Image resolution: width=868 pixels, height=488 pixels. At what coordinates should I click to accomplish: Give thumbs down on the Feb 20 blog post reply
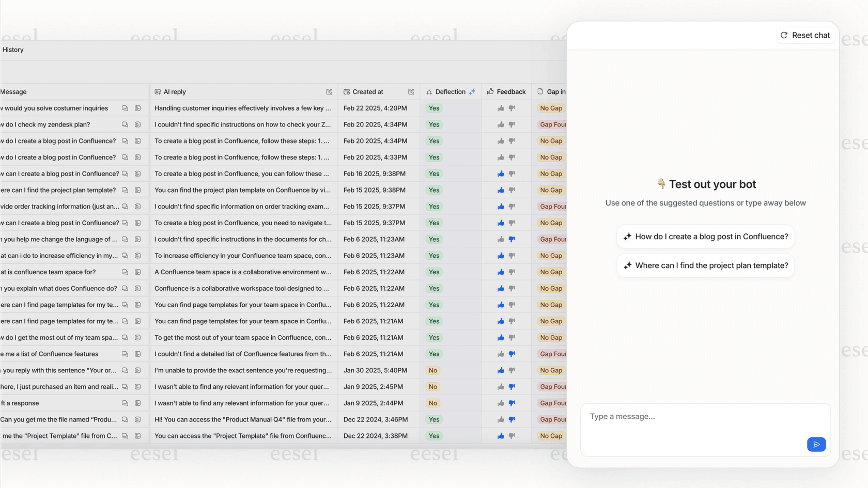(x=512, y=140)
